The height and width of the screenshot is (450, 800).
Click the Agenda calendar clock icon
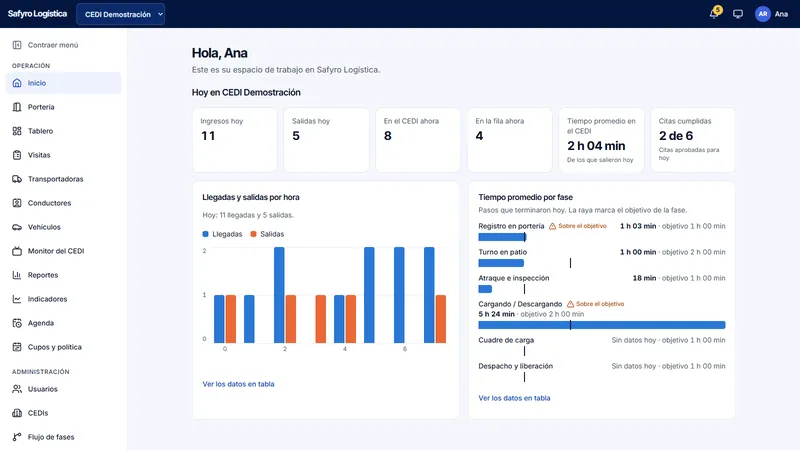coord(17,323)
